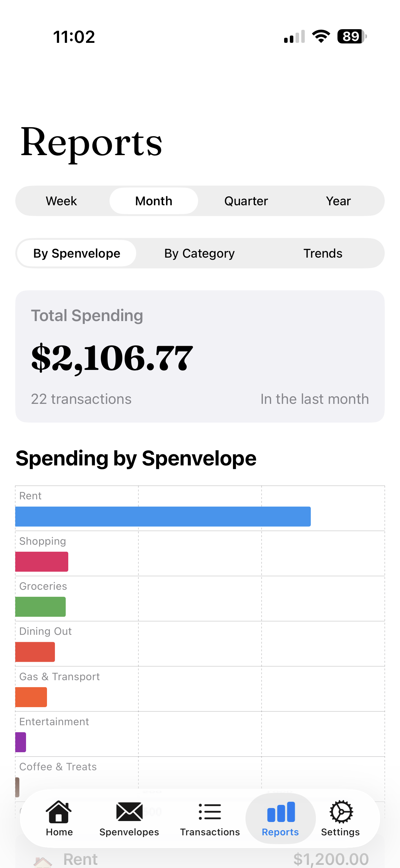Switch to the By Category view
400x868 pixels.
point(199,253)
